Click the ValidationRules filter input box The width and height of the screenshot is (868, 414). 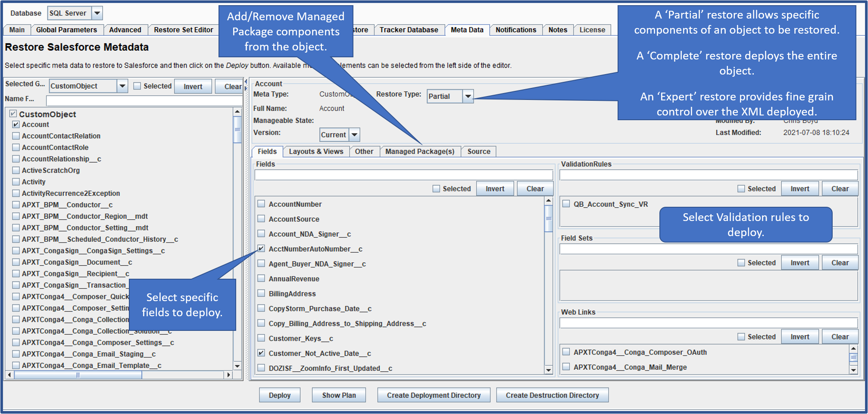tap(709, 174)
